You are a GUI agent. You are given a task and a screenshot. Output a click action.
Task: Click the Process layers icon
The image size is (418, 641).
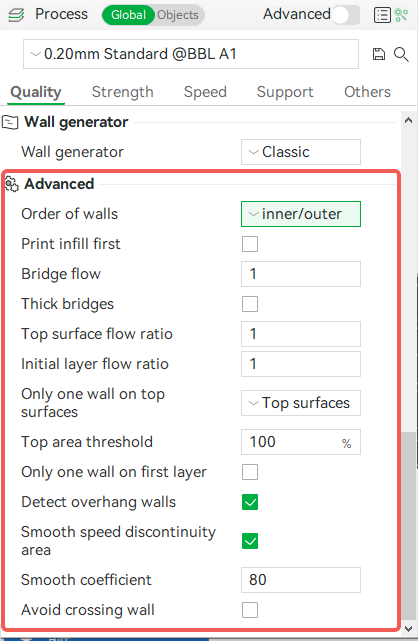point(16,15)
